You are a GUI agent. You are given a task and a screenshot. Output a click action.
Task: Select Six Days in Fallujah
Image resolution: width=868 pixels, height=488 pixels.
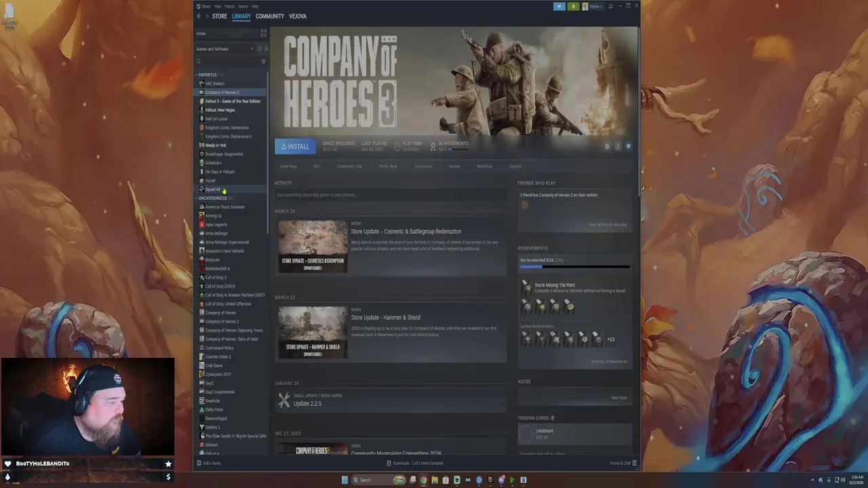coord(220,171)
